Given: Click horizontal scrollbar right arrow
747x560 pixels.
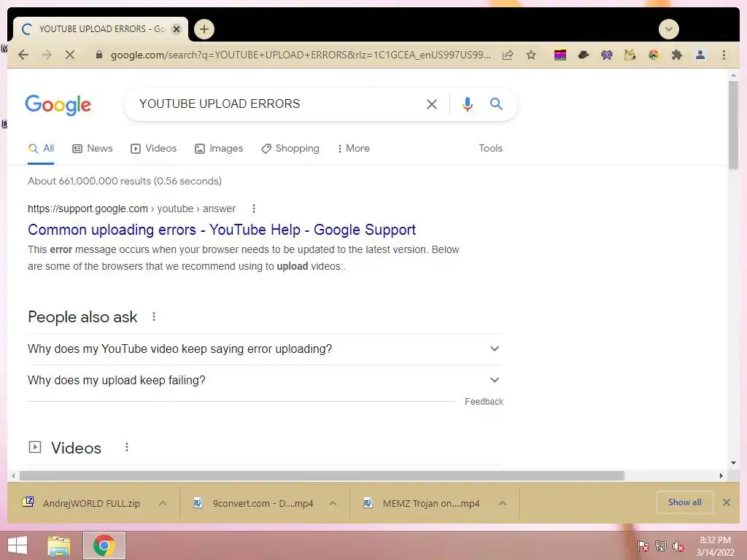Looking at the screenshot, I should point(721,475).
